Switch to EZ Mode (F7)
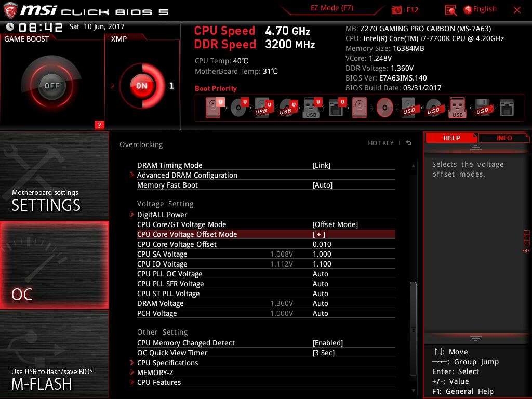The image size is (532, 399). point(332,8)
